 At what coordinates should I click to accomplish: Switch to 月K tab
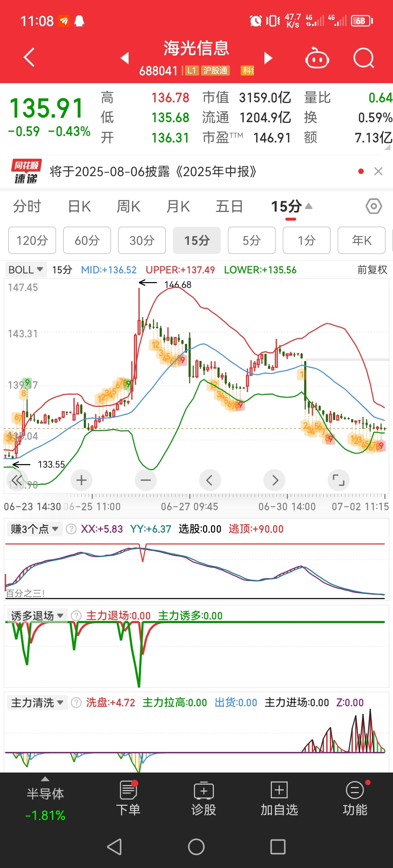(178, 207)
